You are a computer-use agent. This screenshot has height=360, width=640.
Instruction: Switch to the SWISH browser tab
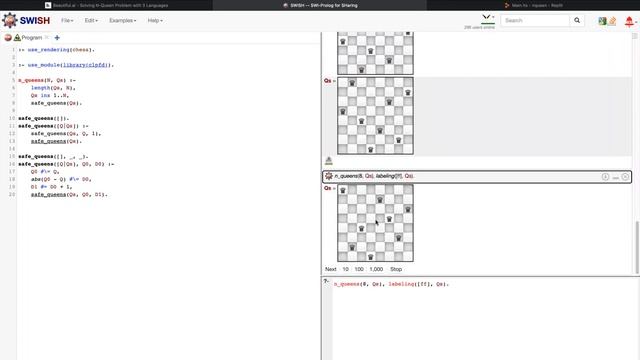pyautogui.click(x=320, y=5)
